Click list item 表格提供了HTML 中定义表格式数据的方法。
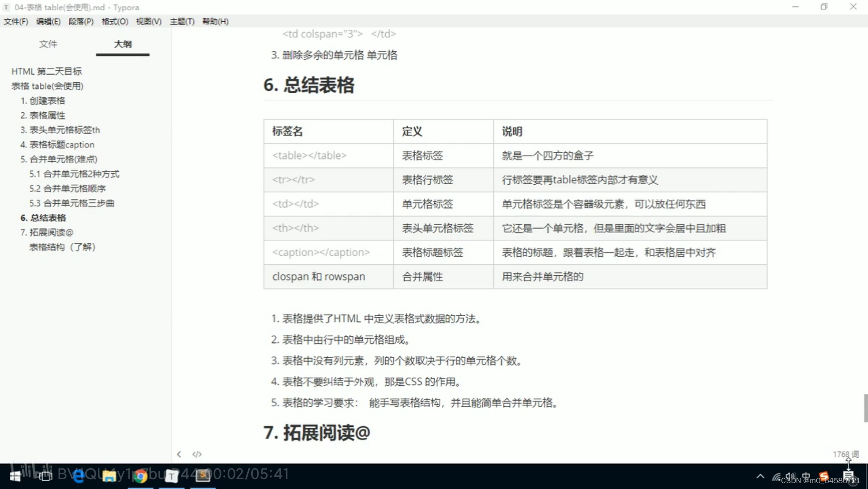The width and height of the screenshot is (868, 489). point(382,319)
